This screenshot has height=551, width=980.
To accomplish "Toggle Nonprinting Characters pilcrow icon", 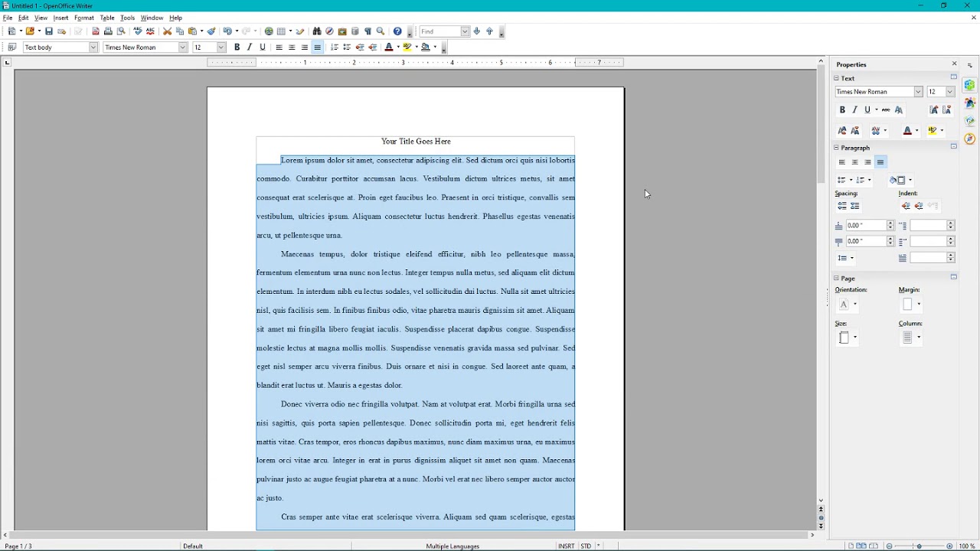I will pyautogui.click(x=367, y=31).
